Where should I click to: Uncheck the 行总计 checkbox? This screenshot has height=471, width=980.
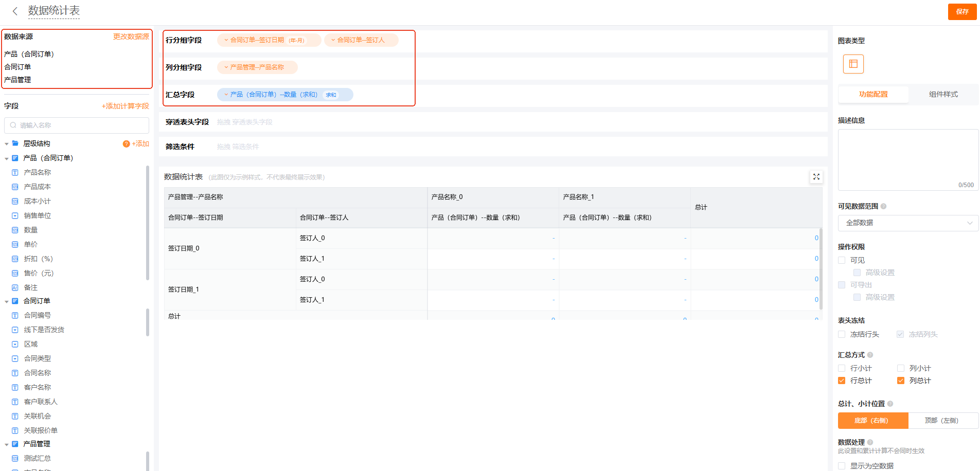pyautogui.click(x=842, y=381)
